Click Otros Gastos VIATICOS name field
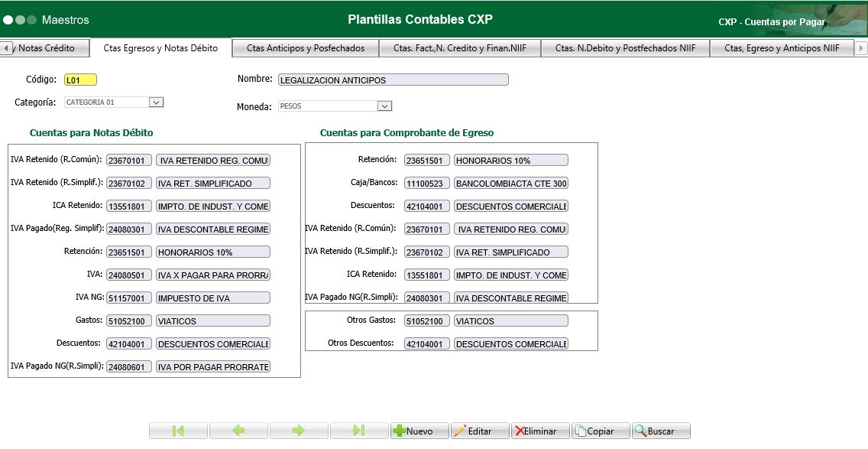The image size is (868, 449). pos(511,321)
